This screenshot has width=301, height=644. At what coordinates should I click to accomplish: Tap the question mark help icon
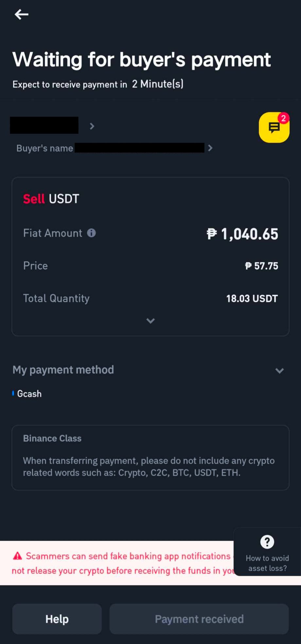[x=267, y=542]
